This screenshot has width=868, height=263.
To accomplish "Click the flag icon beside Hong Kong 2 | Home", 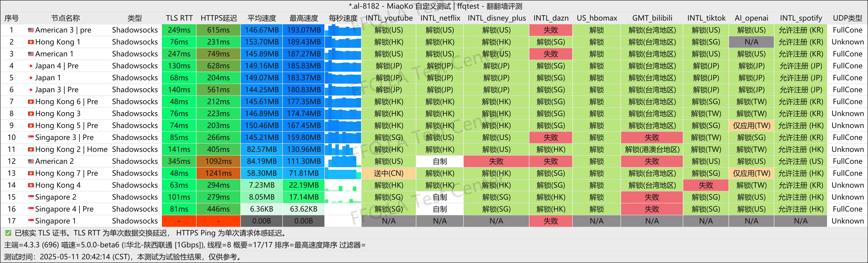I will [31, 149].
